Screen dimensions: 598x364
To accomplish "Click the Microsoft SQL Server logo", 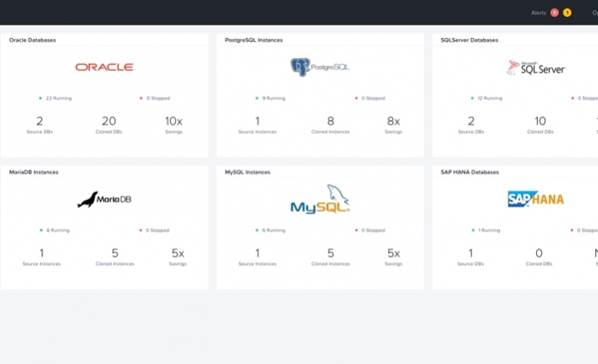I will [535, 68].
